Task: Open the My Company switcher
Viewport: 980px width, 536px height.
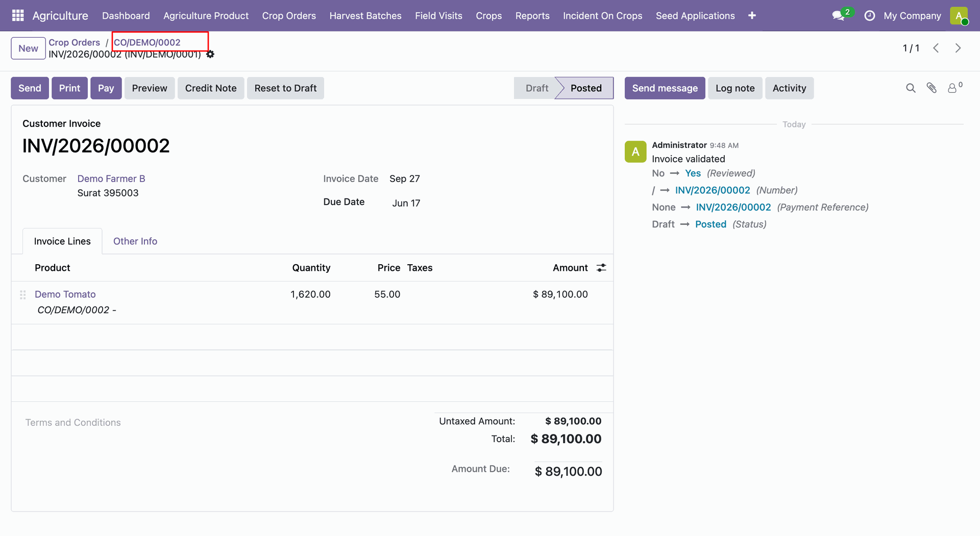Action: [x=913, y=16]
